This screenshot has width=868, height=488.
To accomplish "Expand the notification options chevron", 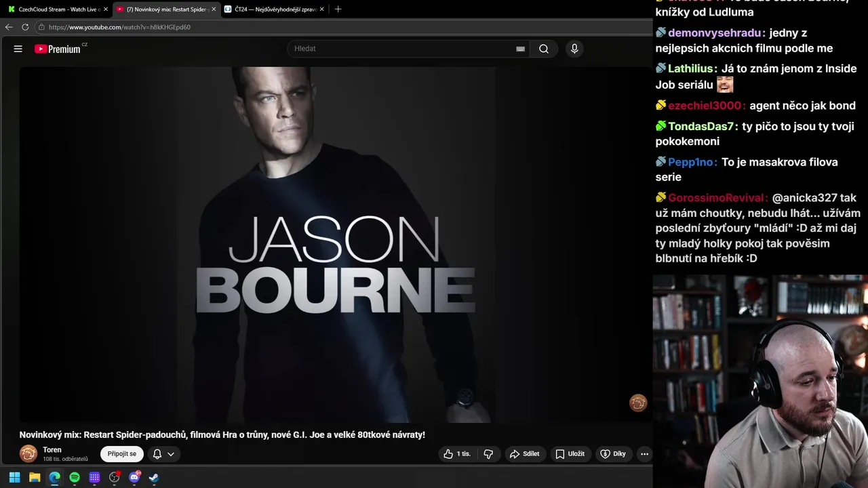I will click(171, 454).
